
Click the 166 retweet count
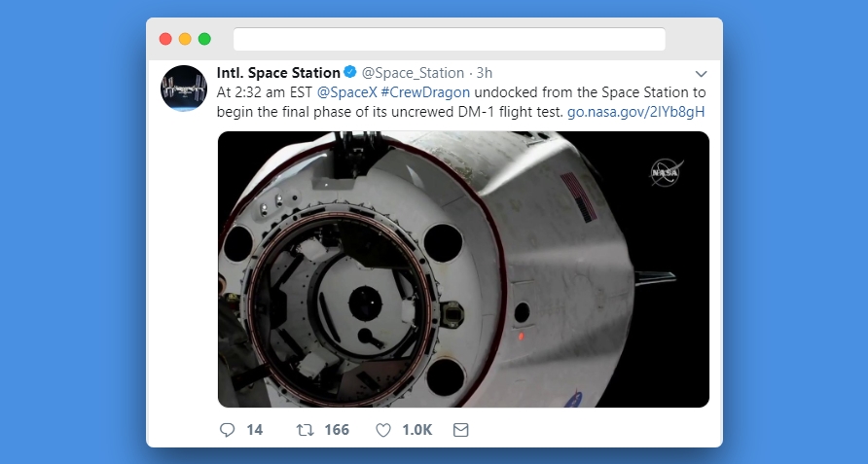336,429
